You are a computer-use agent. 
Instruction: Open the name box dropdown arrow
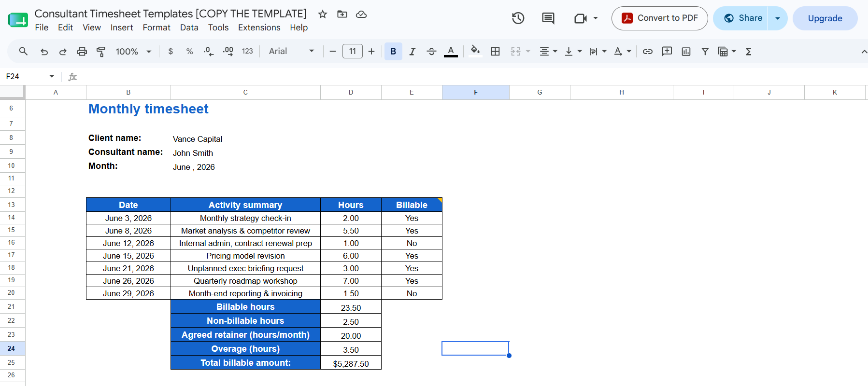(x=52, y=76)
